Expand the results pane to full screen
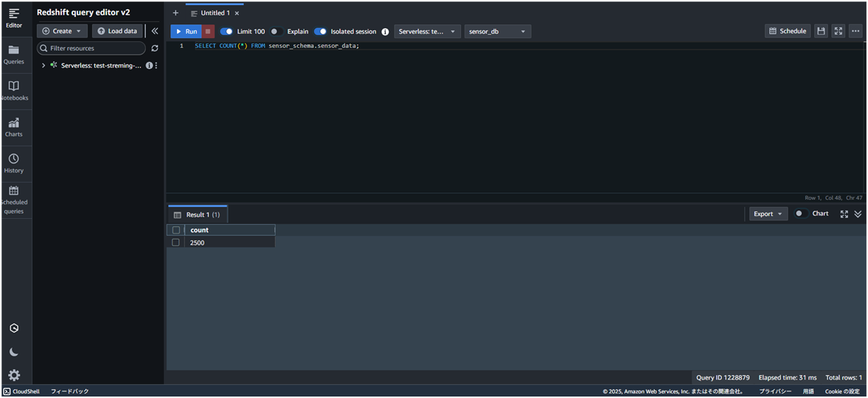The image size is (868, 398). [x=844, y=214]
